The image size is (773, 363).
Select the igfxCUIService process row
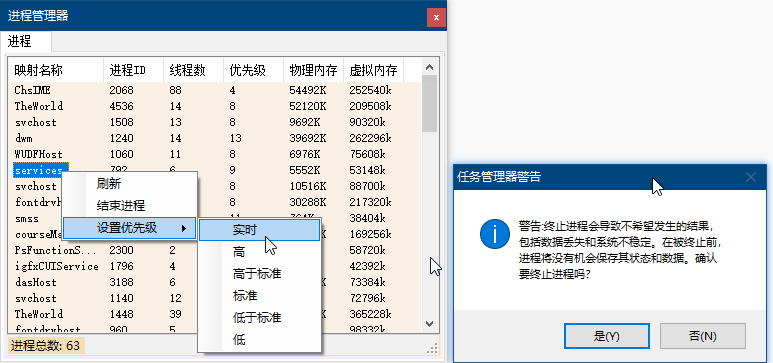click(x=214, y=266)
